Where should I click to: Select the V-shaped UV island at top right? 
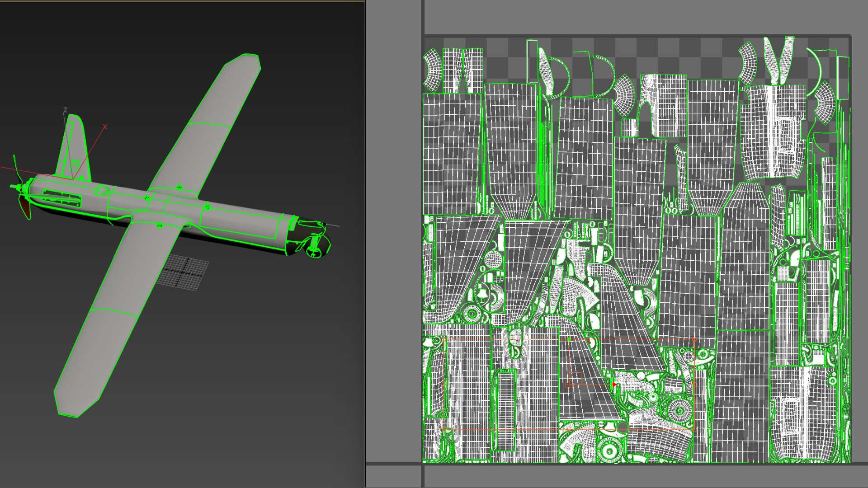[778, 60]
